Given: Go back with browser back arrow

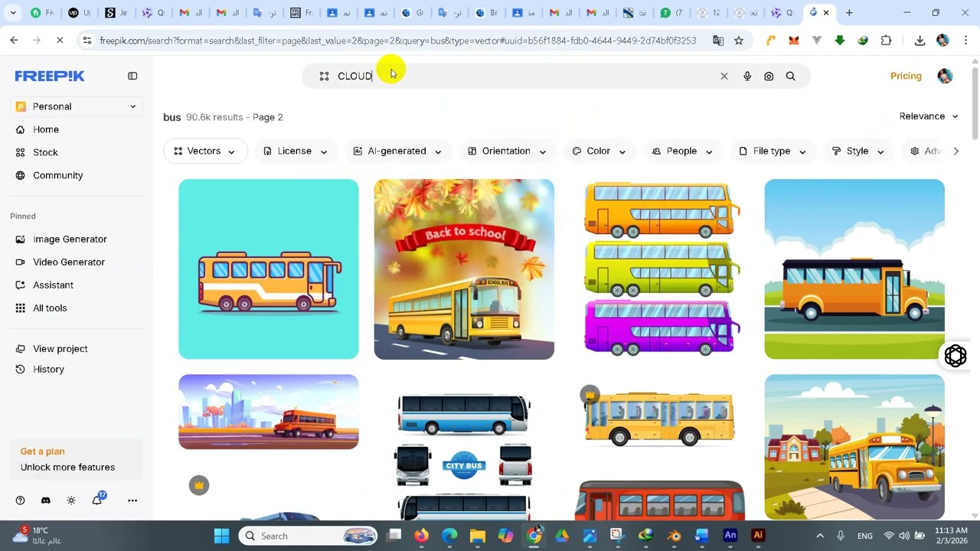Looking at the screenshot, I should tap(14, 41).
